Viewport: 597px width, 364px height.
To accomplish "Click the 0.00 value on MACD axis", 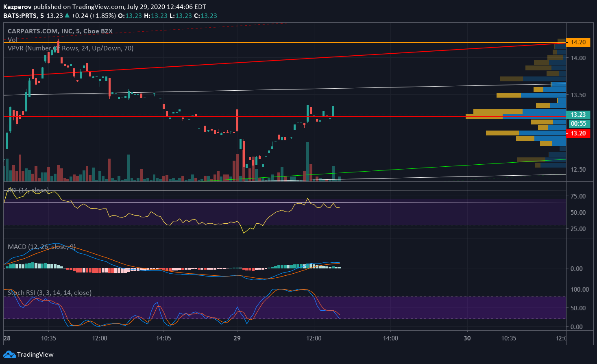I will (x=576, y=269).
